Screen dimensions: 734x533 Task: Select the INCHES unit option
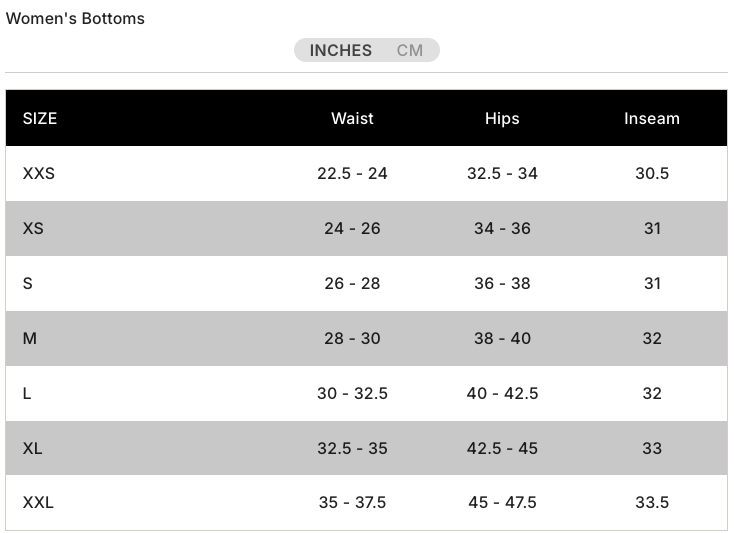[x=340, y=50]
